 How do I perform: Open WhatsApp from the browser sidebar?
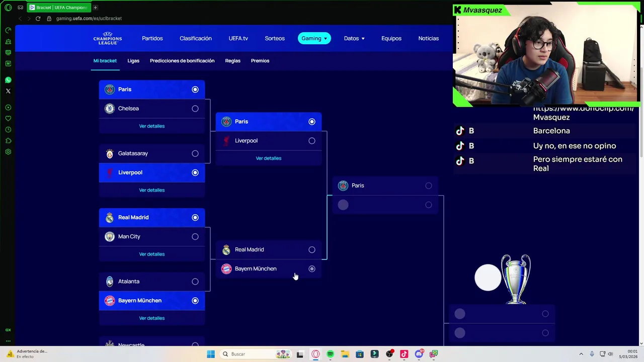pyautogui.click(x=8, y=80)
